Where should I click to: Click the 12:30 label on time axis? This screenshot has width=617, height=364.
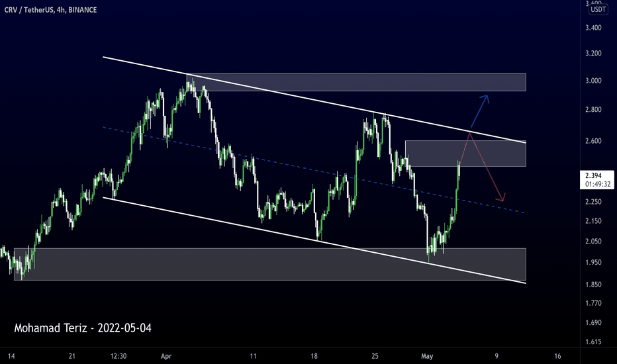tap(119, 356)
